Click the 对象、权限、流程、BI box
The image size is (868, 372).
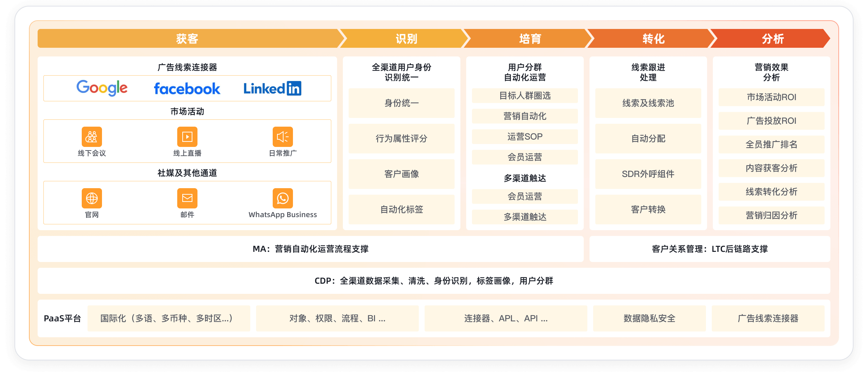pyautogui.click(x=337, y=318)
